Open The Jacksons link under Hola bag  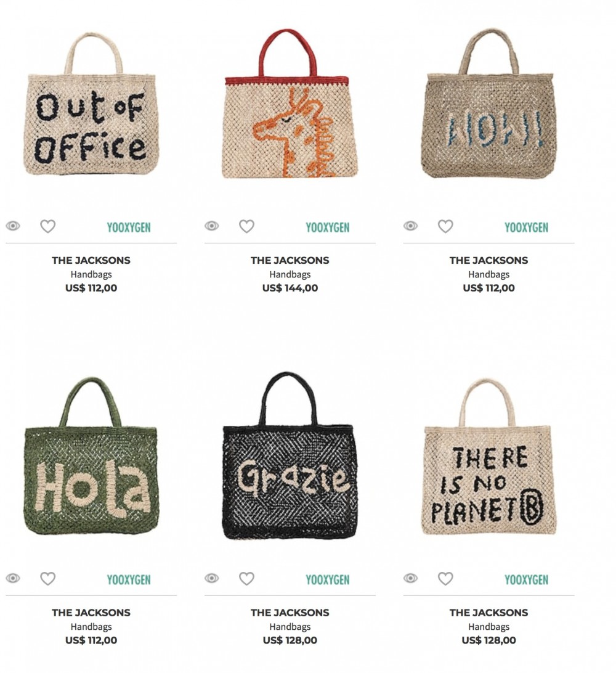click(x=91, y=613)
